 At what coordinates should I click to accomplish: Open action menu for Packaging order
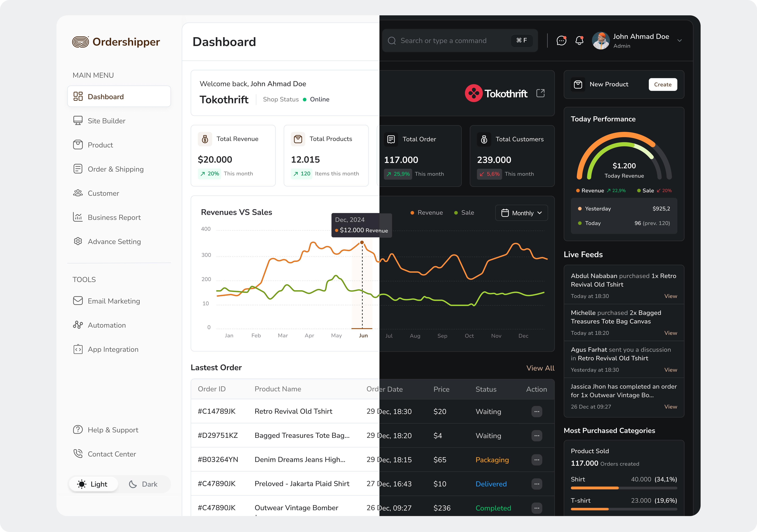[536, 459]
